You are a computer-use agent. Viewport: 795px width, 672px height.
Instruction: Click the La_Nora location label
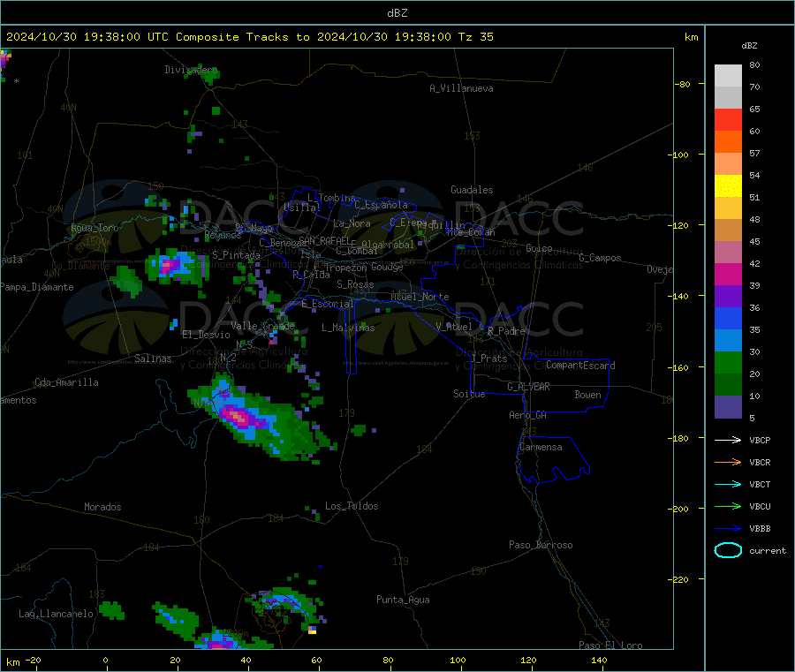click(x=352, y=223)
